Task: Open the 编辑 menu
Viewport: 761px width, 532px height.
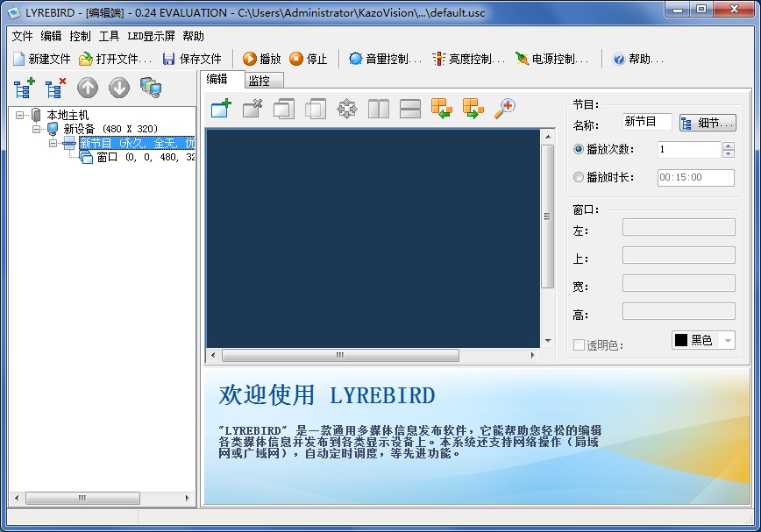Action: (x=51, y=36)
